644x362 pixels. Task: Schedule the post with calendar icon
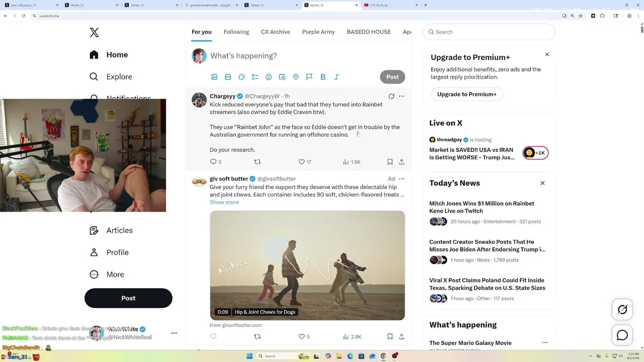[282, 77]
